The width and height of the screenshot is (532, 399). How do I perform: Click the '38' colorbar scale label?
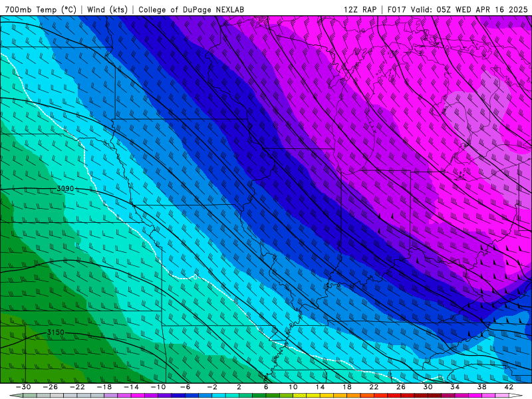point(481,387)
